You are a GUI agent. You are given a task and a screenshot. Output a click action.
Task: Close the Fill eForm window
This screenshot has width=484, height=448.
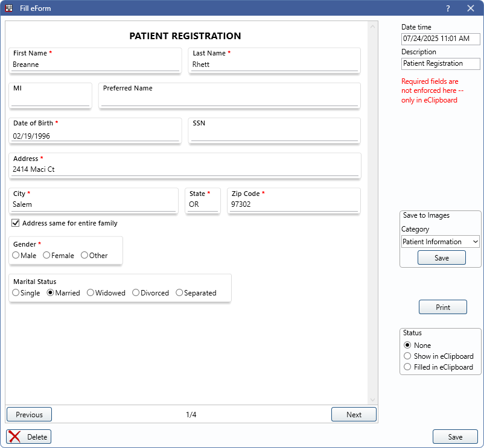[471, 8]
